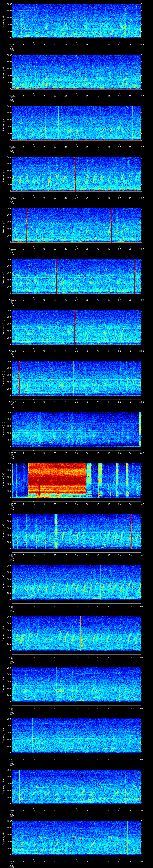Open the spectrogram panel starting at 14:15:00
153x868 pixels.
point(77,736)
